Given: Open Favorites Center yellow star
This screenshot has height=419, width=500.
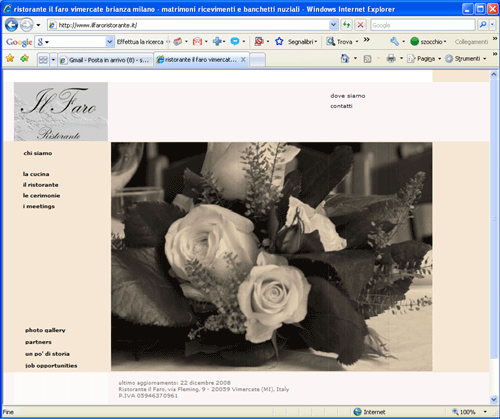Looking at the screenshot, I should point(10,58).
